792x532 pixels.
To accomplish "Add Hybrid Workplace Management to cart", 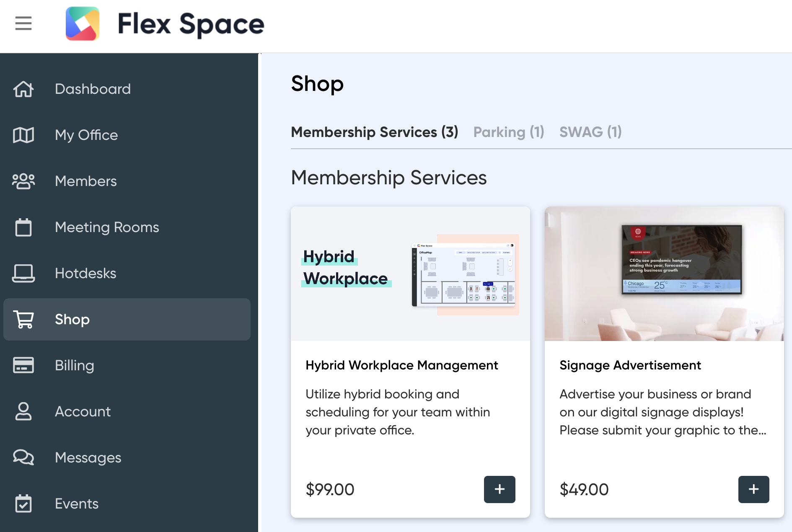I will coord(500,489).
